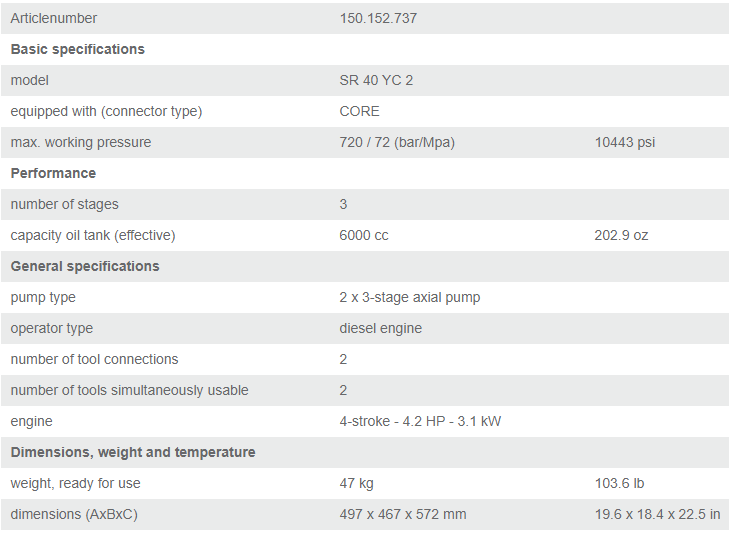Select the Performance section header
The image size is (729, 533).
[51, 173]
